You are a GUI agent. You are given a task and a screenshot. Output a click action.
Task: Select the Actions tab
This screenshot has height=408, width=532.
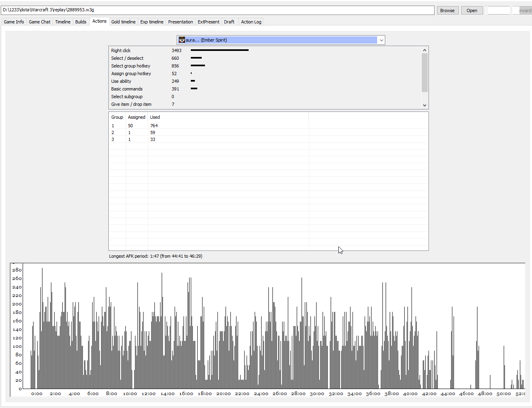click(x=99, y=21)
